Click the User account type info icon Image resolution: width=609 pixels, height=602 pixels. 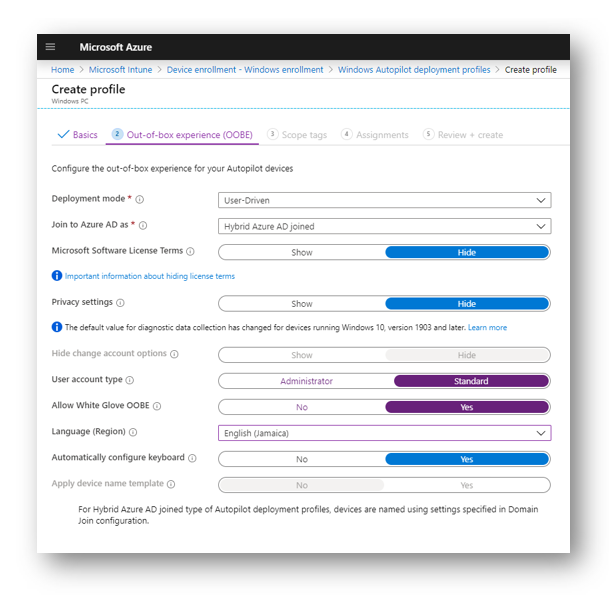130,380
